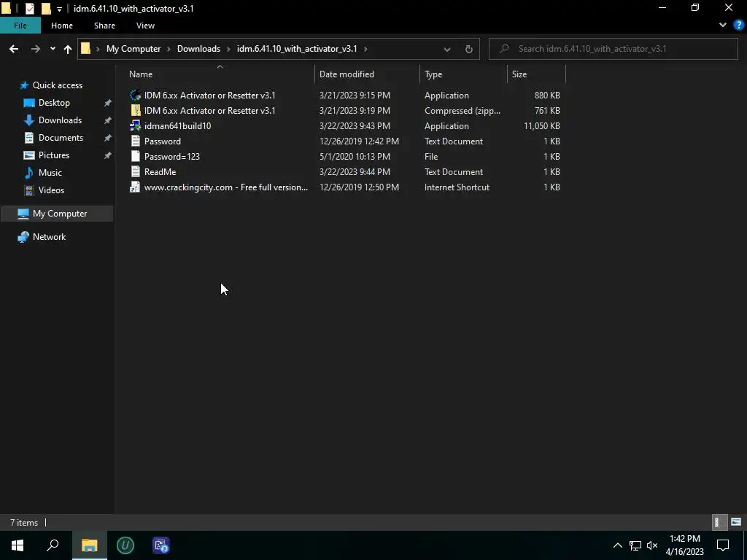Customize Quick Access Toolbar dropdown arrow
The image size is (747, 560).
(x=59, y=9)
